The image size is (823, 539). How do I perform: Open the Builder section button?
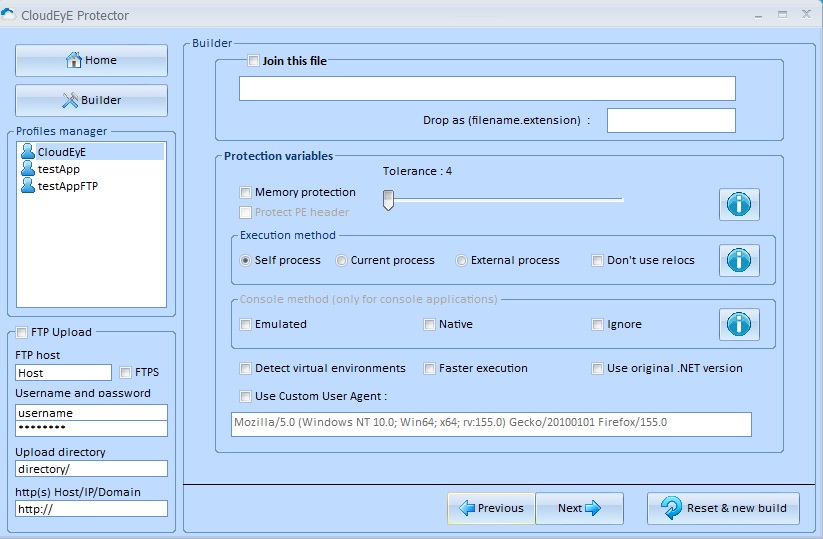[91, 100]
